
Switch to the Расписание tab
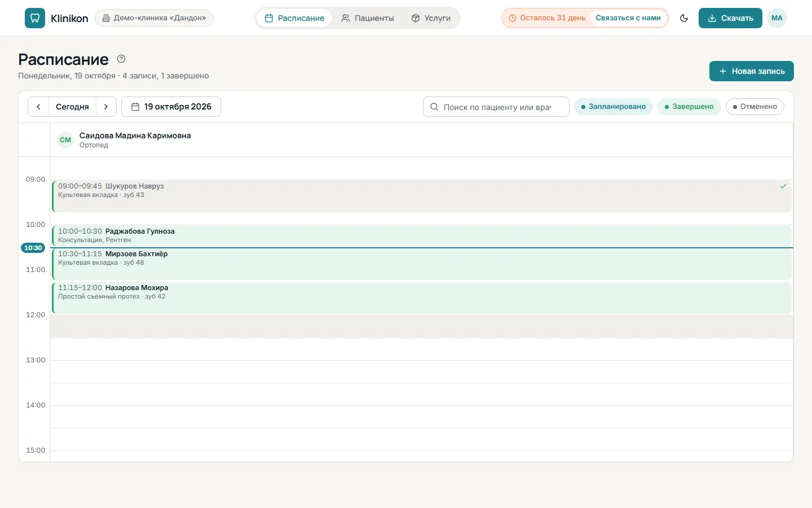tap(294, 18)
